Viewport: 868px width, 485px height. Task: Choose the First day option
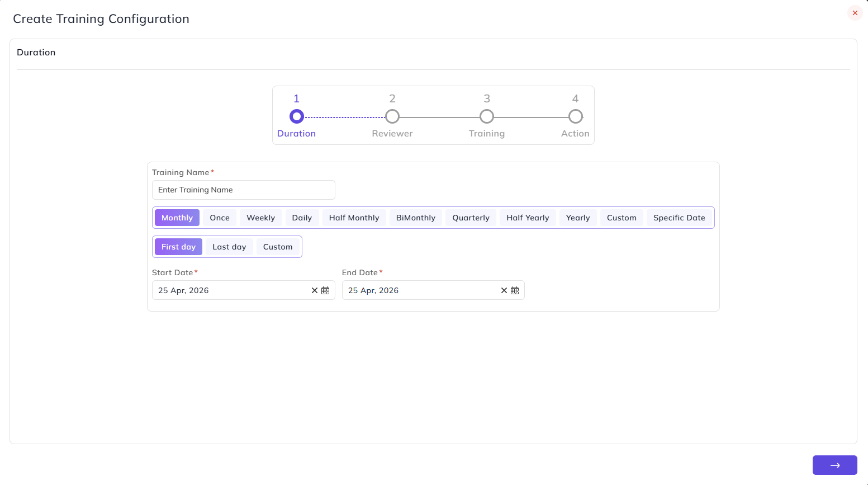pyautogui.click(x=178, y=247)
